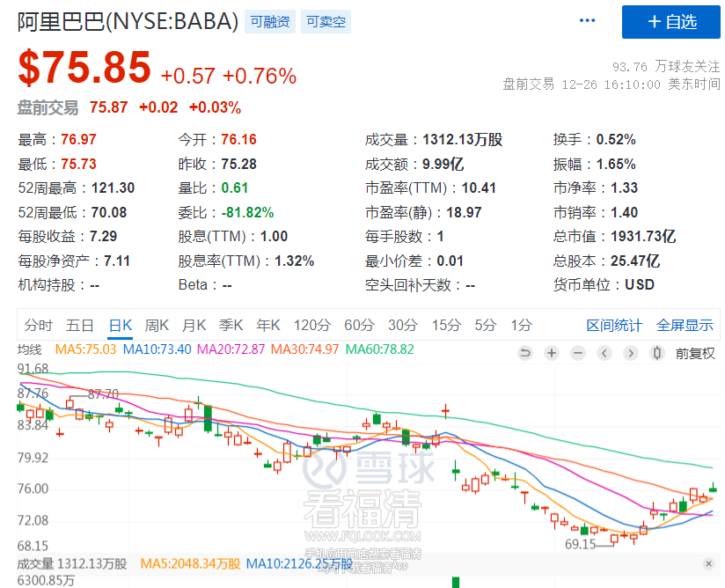Viewport: 725px width, 588px height.
Task: Click the 可融资 tag
Action: [270, 22]
